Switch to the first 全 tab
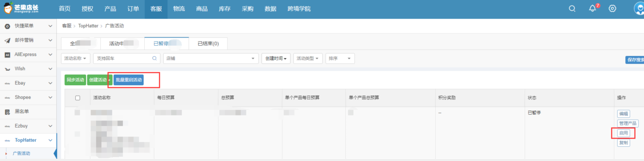644x161 pixels. pos(81,43)
